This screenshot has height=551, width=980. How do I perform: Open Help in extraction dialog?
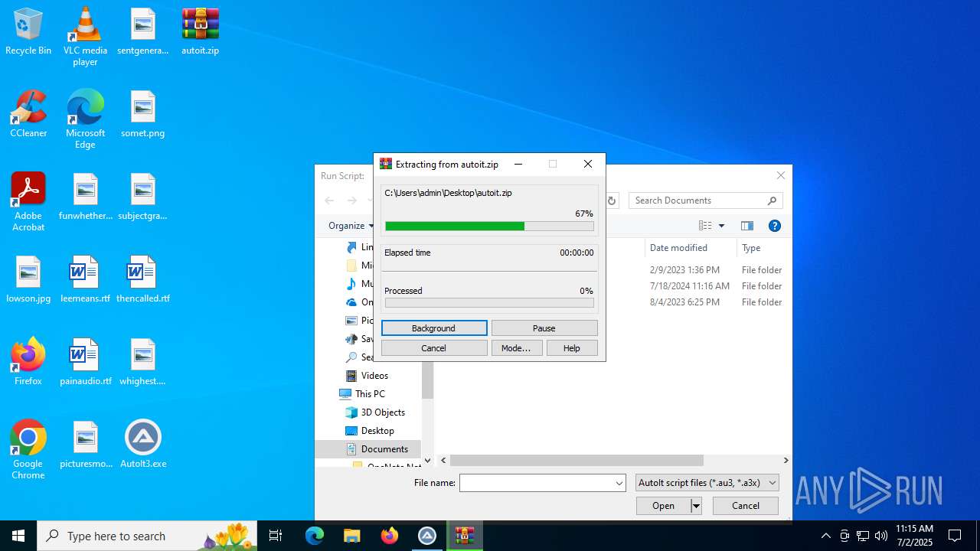pyautogui.click(x=572, y=348)
